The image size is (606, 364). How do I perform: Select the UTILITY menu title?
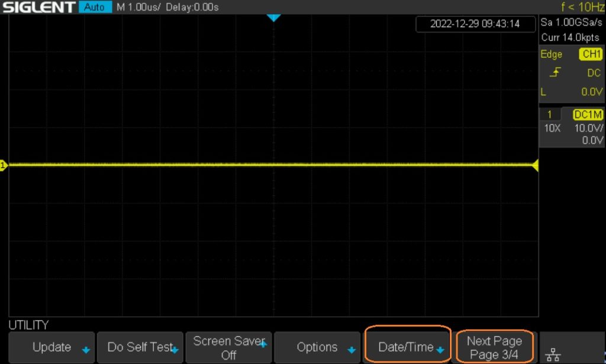(x=28, y=325)
